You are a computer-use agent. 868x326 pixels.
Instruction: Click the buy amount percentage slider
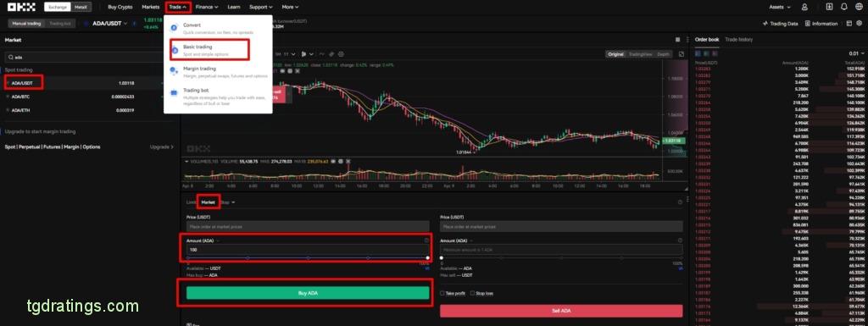pos(308,258)
